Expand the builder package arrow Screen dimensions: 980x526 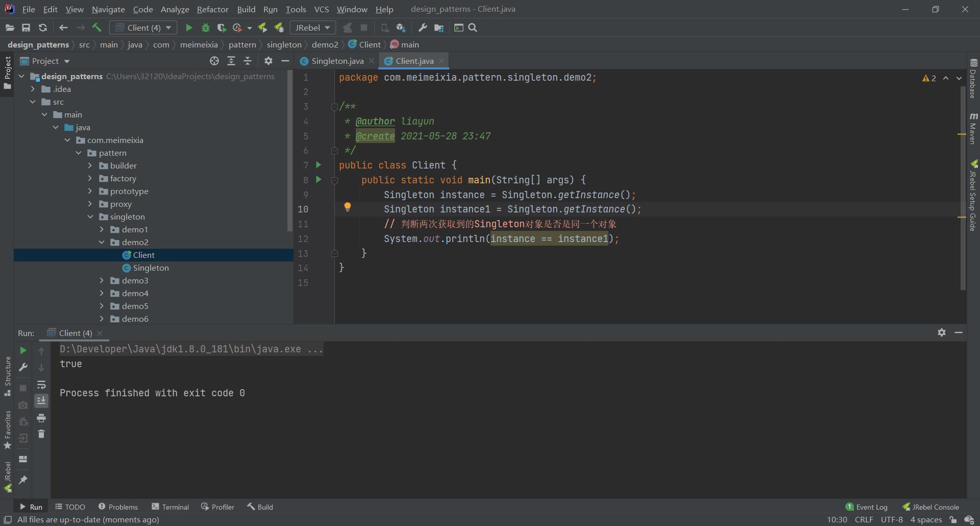[90, 165]
